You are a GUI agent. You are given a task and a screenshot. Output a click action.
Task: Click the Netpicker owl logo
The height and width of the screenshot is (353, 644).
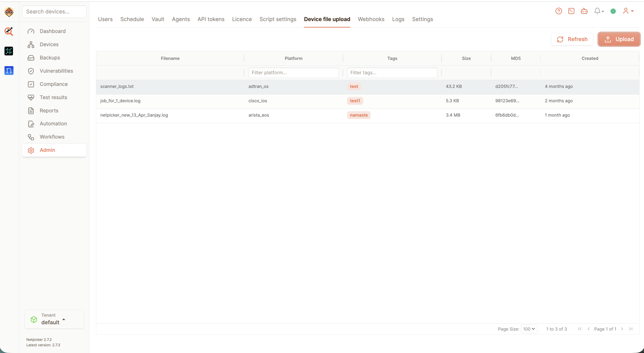[9, 12]
